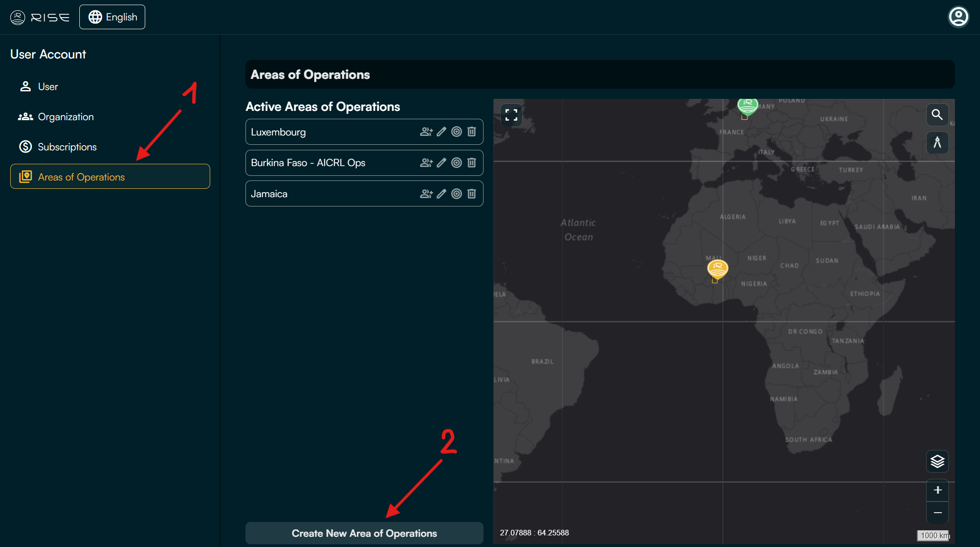
Task: Select Areas of Operations in the sidebar
Action: click(x=110, y=176)
